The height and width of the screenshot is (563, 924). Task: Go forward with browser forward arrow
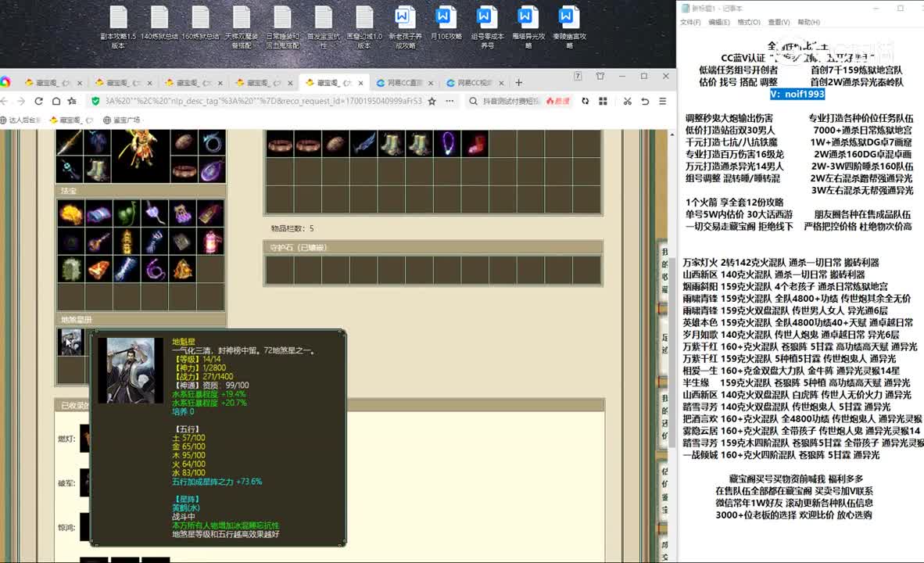pos(21,102)
